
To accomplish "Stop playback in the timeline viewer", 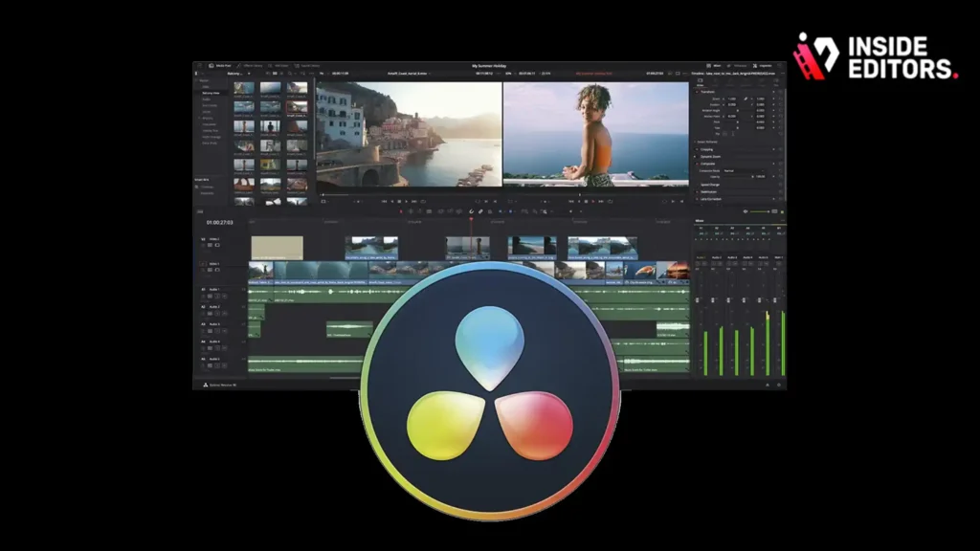I will [587, 201].
